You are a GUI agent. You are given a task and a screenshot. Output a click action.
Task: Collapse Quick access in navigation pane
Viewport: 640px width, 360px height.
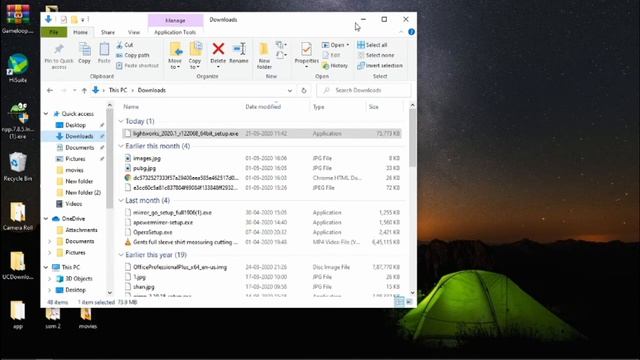coord(46,114)
